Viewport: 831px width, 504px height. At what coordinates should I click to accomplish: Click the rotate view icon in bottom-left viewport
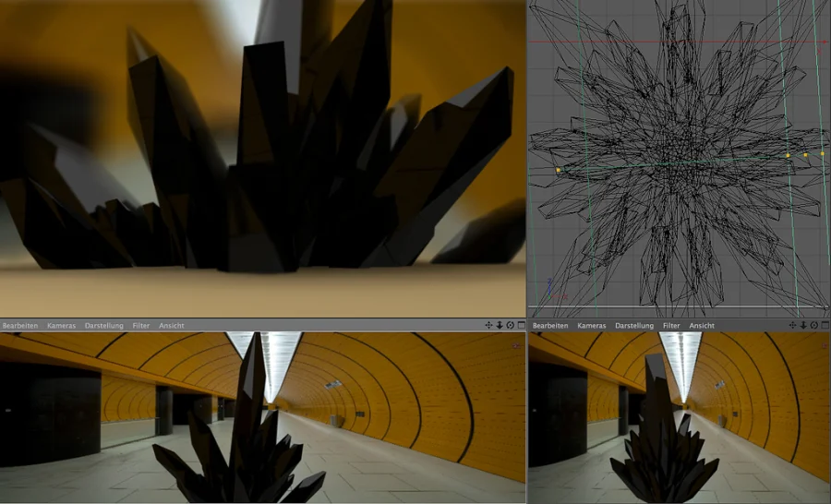click(x=510, y=326)
